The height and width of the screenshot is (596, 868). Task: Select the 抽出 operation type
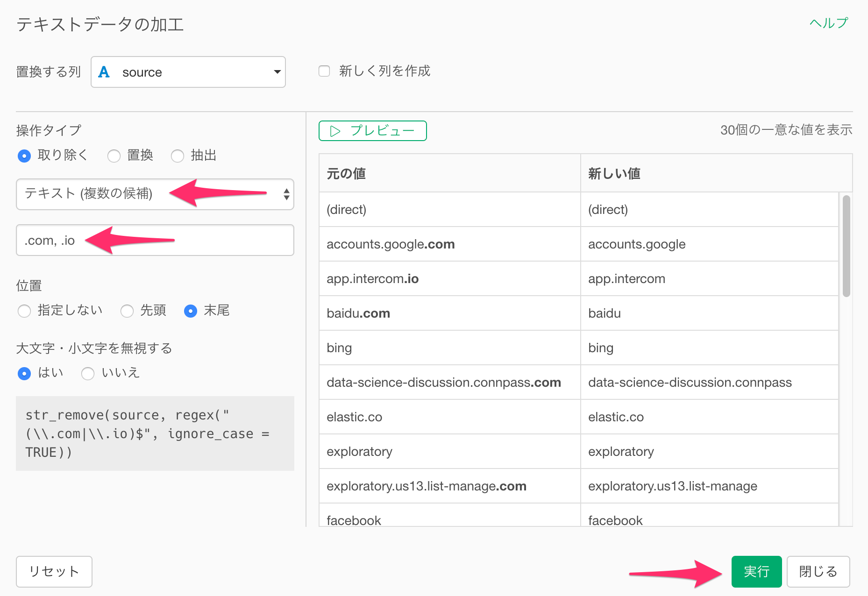pyautogui.click(x=178, y=156)
